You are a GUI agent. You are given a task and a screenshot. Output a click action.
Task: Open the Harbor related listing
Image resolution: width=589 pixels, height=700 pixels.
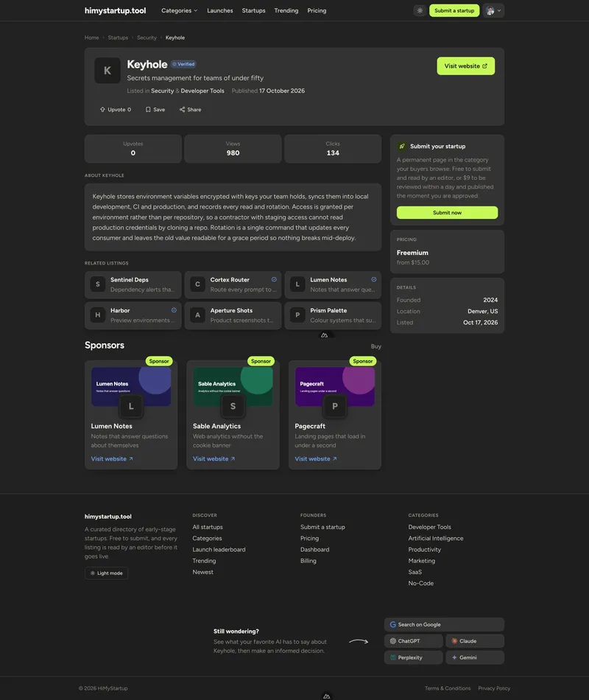click(x=133, y=315)
